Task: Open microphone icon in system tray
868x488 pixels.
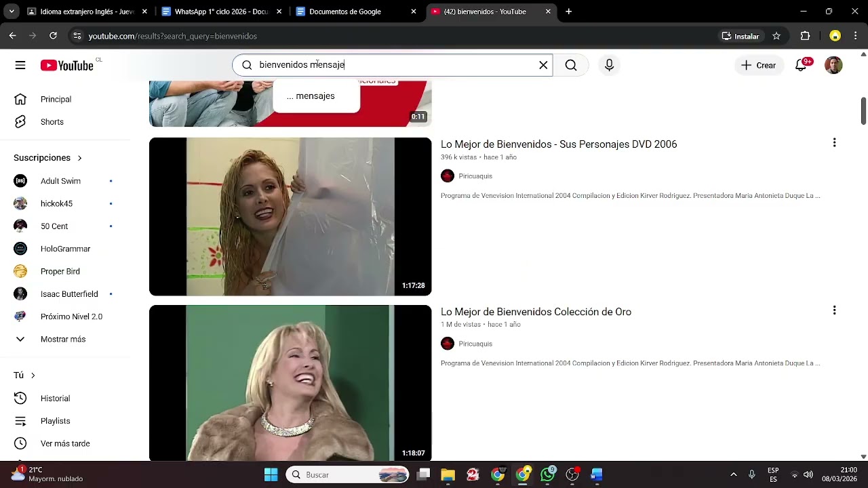Action: coord(751,474)
